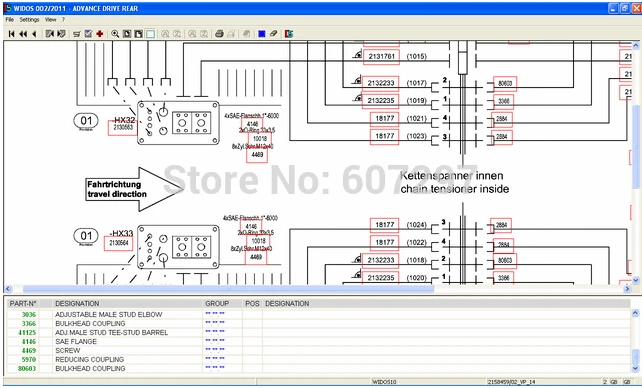This screenshot has height=388, width=642.
Task: Click first DESIGNATION column header
Action: click(x=77, y=304)
